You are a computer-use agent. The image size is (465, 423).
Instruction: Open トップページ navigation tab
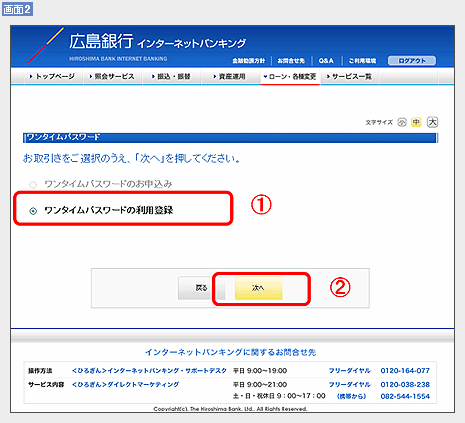(x=52, y=77)
